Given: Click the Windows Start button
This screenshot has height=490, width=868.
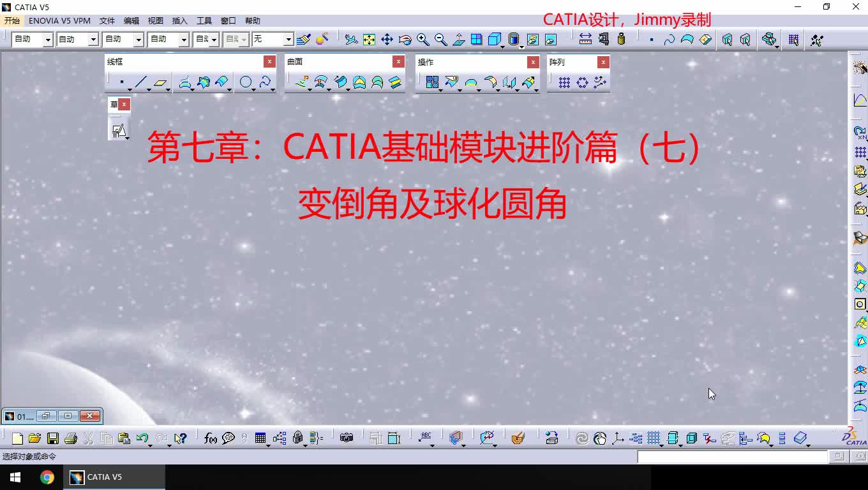Looking at the screenshot, I should coord(15,477).
